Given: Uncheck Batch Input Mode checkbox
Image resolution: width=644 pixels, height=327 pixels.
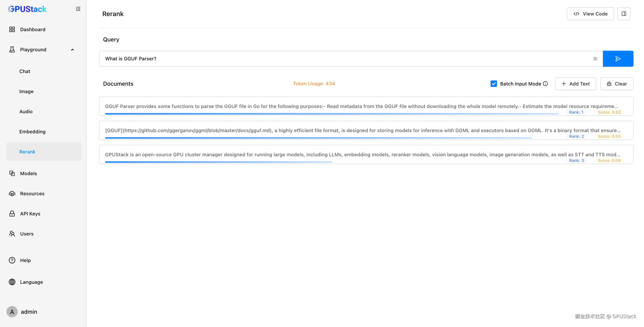Looking at the screenshot, I should coord(494,84).
